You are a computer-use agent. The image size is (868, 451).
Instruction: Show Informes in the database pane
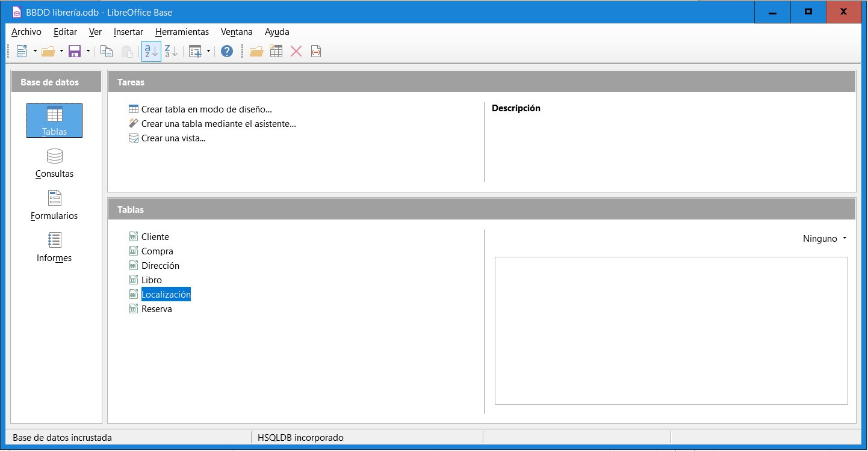pos(54,248)
